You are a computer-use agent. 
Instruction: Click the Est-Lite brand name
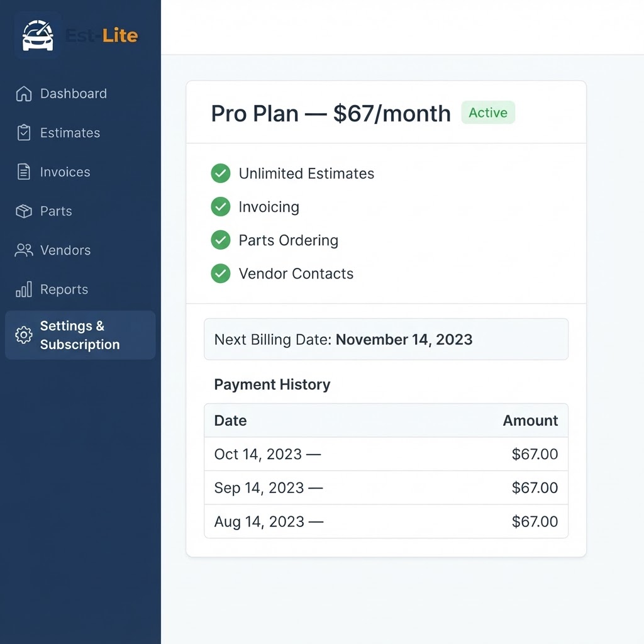101,36
